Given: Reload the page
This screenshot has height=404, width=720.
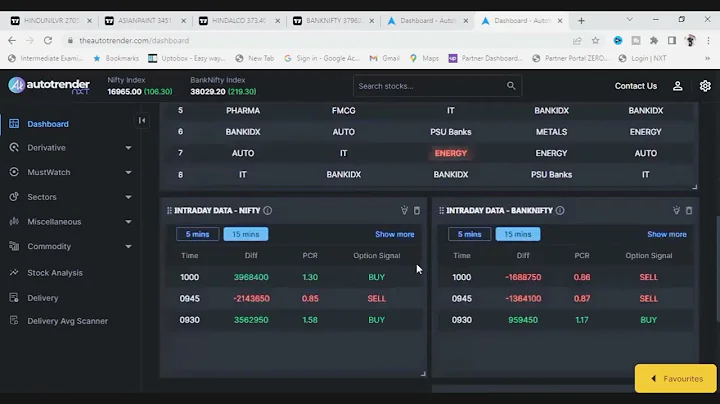Looking at the screenshot, I should click(48, 40).
